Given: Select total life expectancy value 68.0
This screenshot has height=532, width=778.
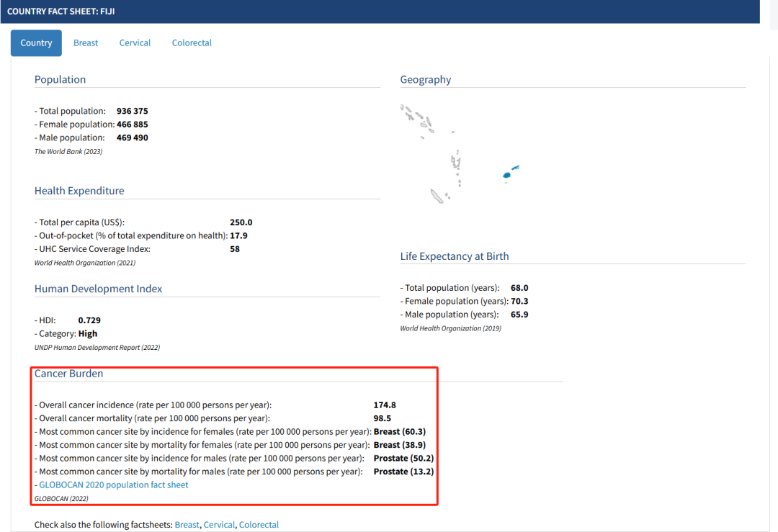Looking at the screenshot, I should point(519,288).
